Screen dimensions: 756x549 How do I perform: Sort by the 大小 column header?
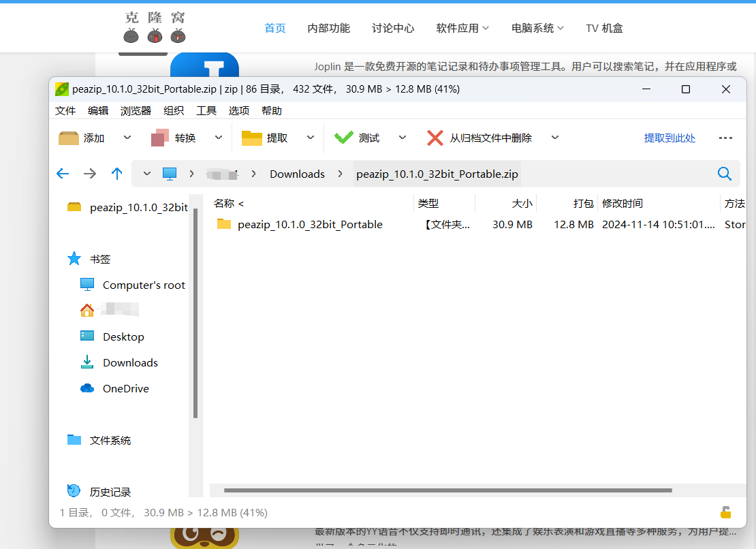click(x=522, y=204)
